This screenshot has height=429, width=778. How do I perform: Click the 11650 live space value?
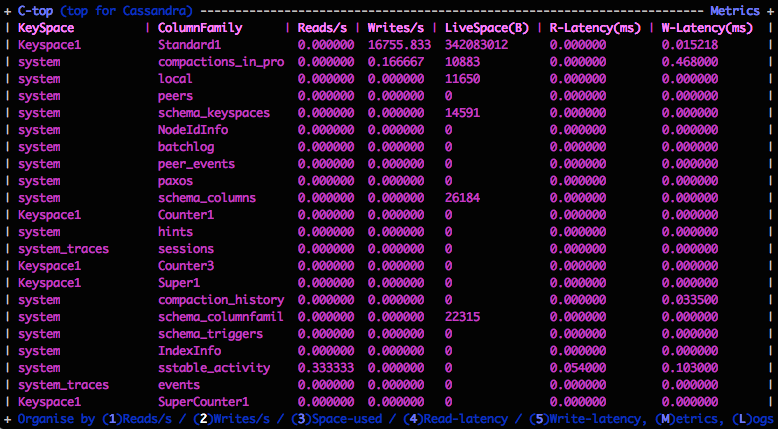point(462,79)
